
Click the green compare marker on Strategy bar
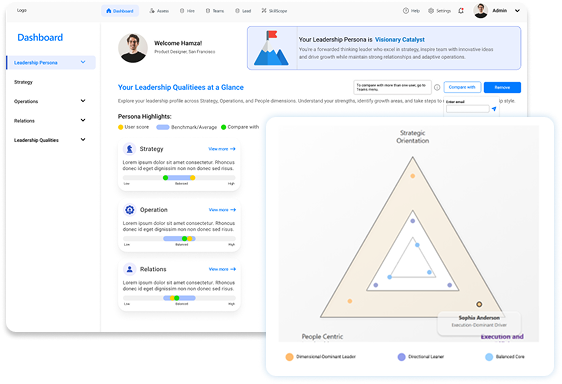coord(165,177)
